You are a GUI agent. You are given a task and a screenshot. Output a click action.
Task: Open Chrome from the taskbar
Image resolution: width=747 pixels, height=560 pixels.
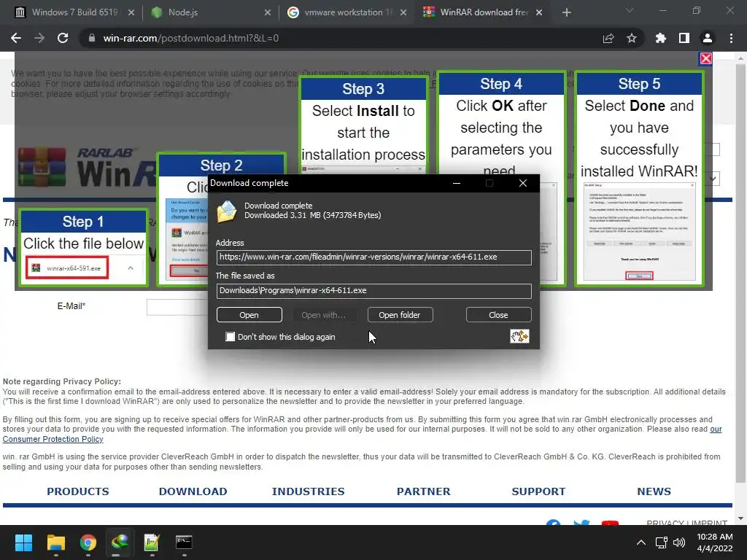[x=88, y=542]
